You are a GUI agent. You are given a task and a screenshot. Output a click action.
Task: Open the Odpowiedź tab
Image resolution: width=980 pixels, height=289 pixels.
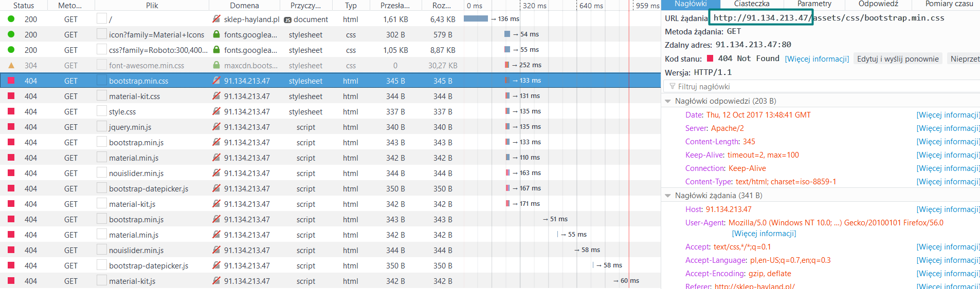(878, 4)
